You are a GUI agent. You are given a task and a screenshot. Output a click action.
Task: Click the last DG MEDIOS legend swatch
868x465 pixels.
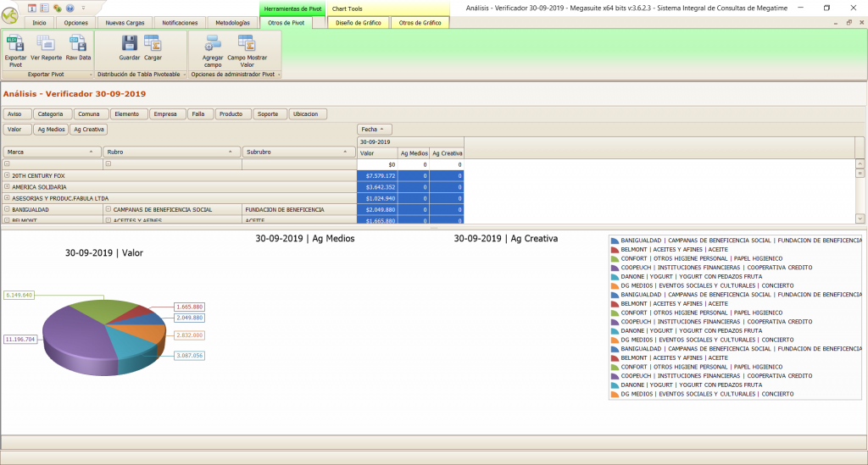(615, 394)
